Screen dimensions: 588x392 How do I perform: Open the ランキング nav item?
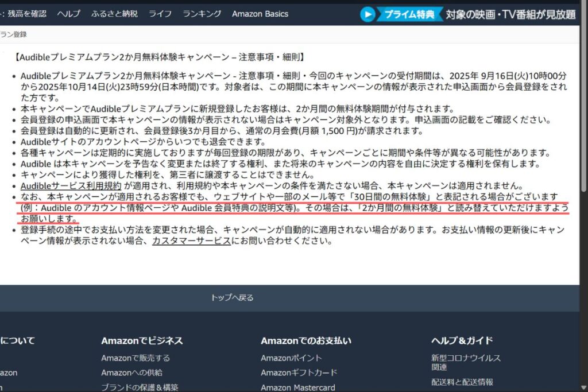(x=202, y=14)
